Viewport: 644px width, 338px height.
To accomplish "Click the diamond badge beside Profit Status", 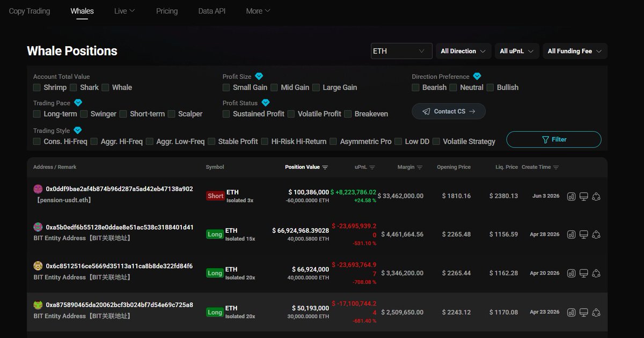I will (266, 102).
